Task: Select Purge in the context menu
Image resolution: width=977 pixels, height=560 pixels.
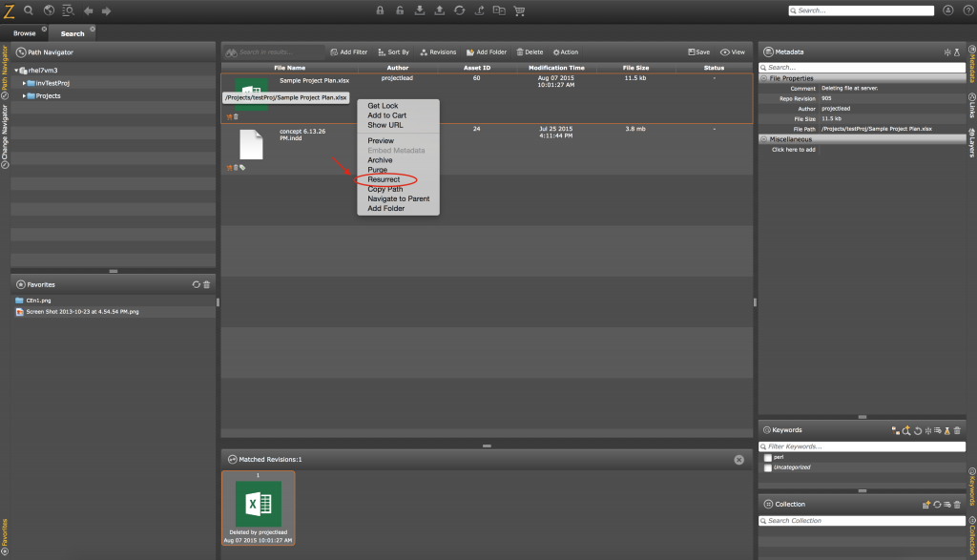Action: pyautogui.click(x=378, y=170)
